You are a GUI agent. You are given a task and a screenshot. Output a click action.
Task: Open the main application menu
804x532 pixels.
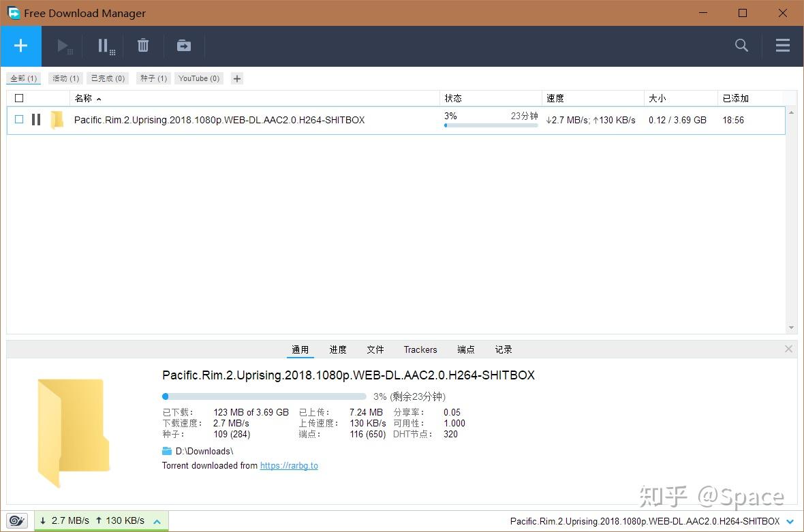click(782, 46)
